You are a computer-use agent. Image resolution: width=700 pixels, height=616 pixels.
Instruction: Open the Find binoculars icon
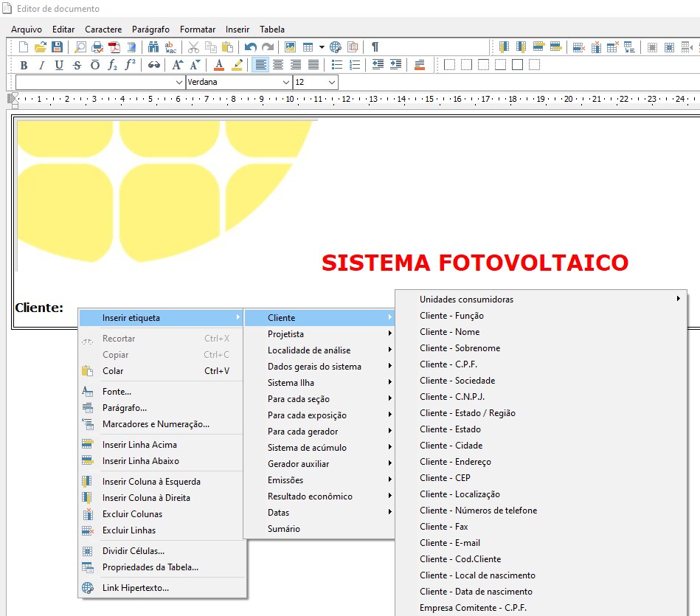(153, 47)
